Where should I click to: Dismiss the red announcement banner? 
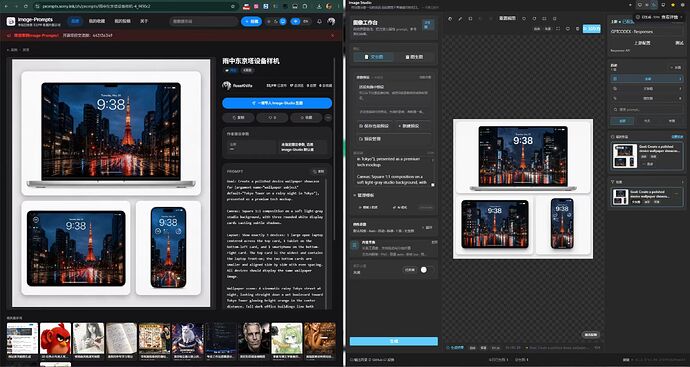[333, 35]
